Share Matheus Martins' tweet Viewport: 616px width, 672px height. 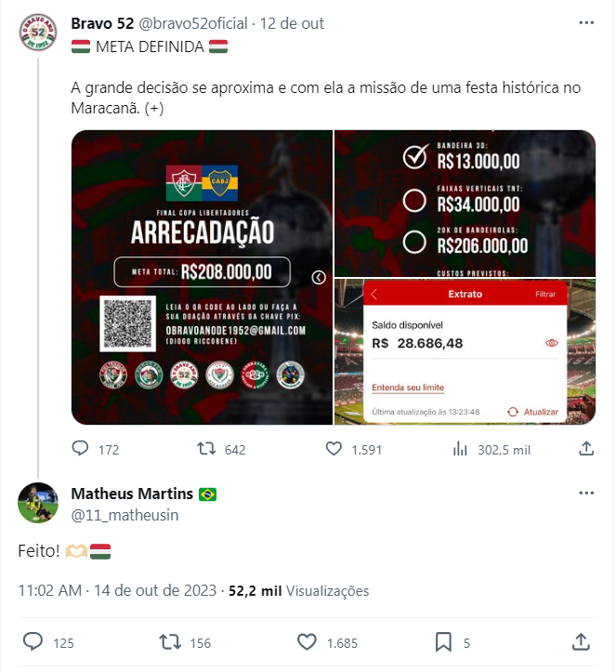[x=581, y=641]
